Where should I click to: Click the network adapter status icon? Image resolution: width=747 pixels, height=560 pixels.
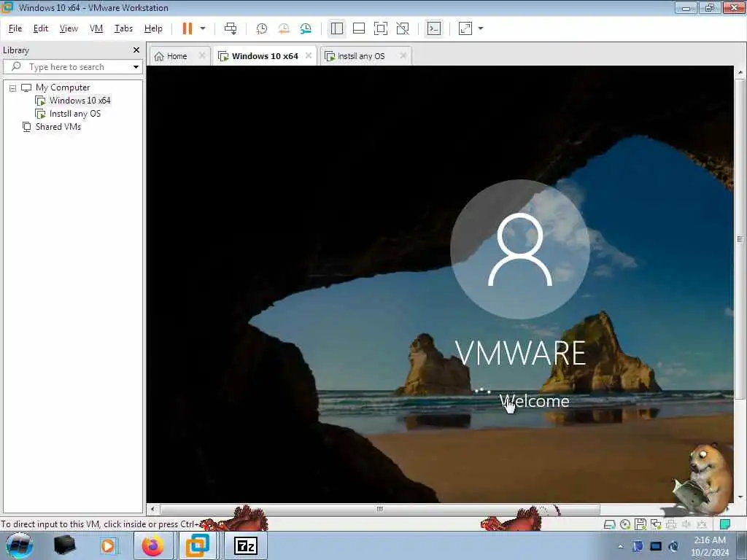coord(656,525)
